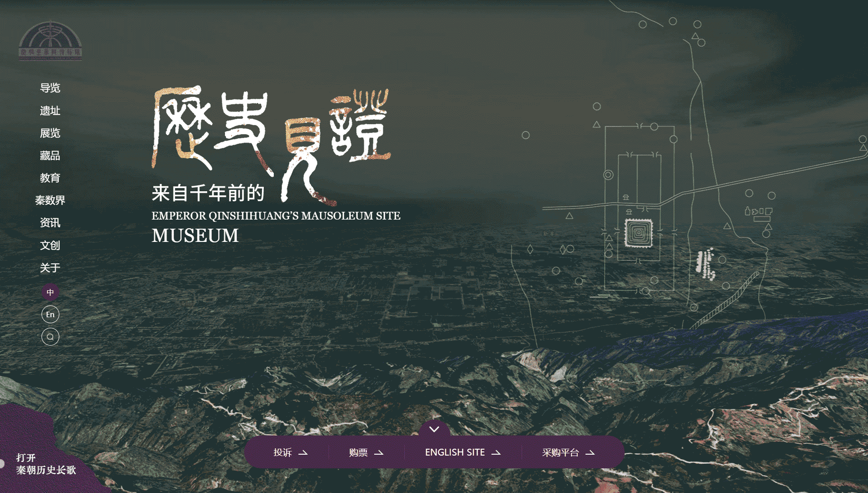Click the MUSEUM title text
Viewport: 868px width, 493px height.
(x=195, y=236)
